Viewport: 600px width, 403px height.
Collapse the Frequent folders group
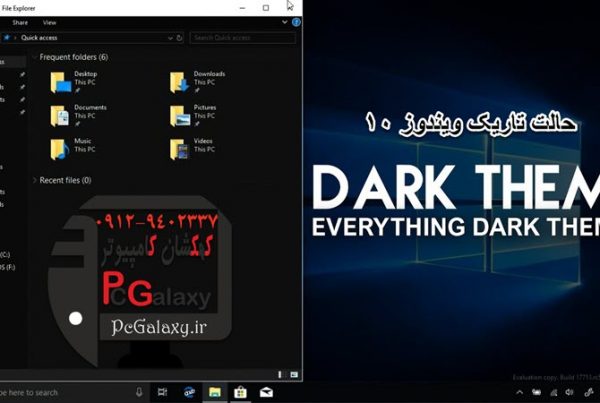[34, 57]
